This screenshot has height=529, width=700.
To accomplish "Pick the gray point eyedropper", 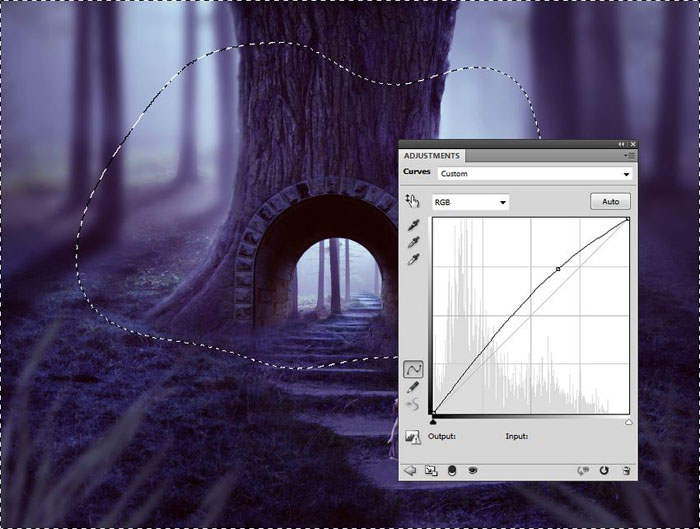I will (413, 242).
